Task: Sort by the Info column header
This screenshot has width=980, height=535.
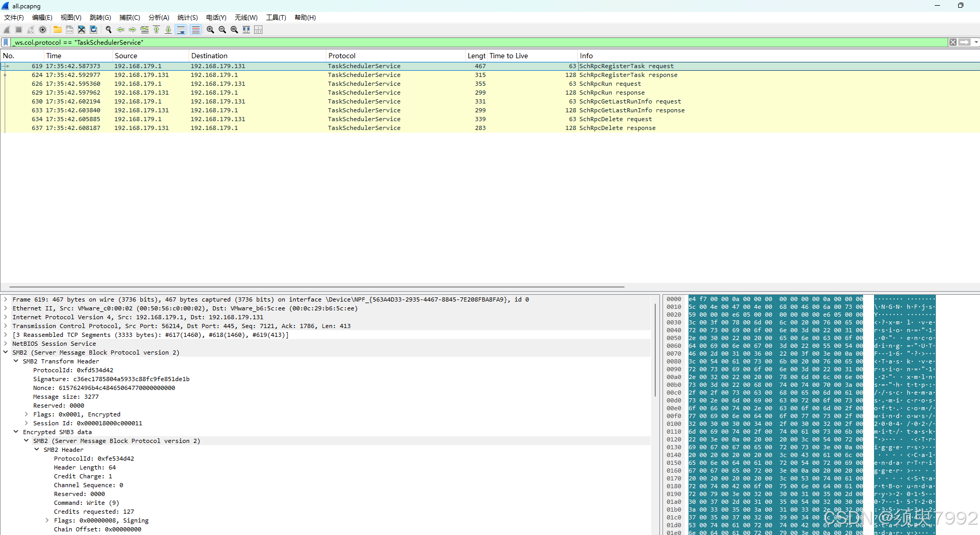Action: point(778,56)
